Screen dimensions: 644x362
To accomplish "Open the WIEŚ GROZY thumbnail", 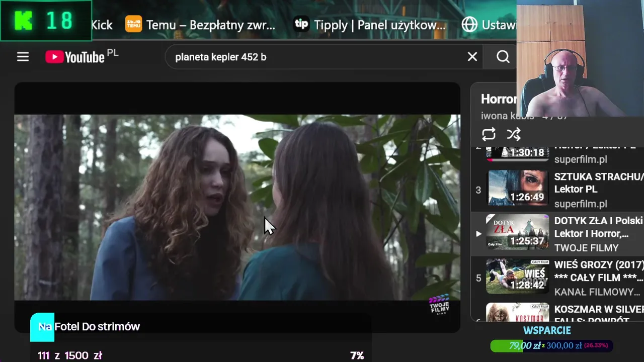I will pyautogui.click(x=517, y=276).
